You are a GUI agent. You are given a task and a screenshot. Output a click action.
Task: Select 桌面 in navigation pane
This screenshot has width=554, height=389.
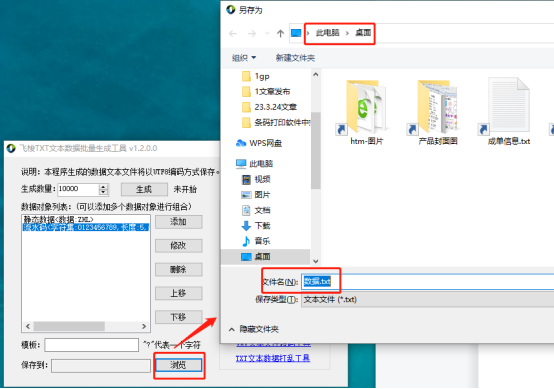pyautogui.click(x=265, y=257)
